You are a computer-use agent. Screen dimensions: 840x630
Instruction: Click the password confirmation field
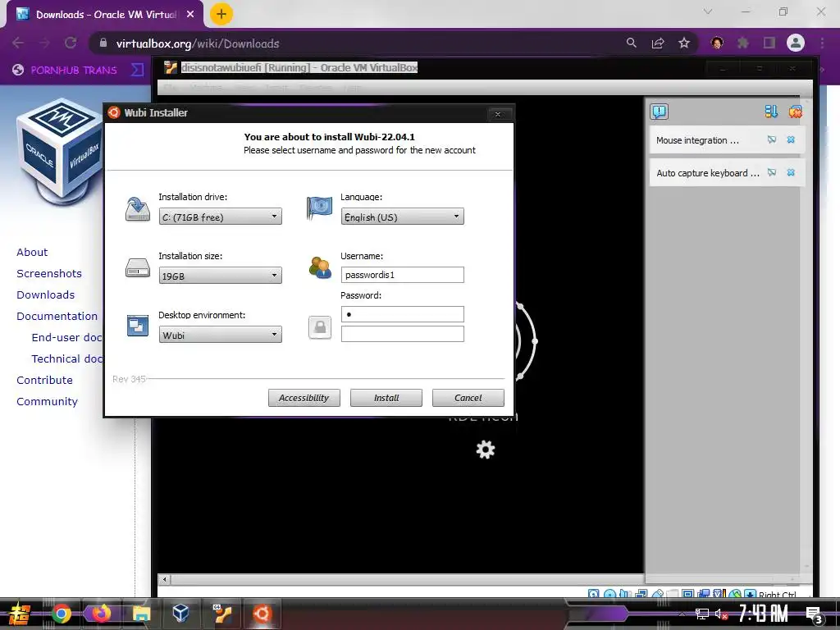point(402,334)
